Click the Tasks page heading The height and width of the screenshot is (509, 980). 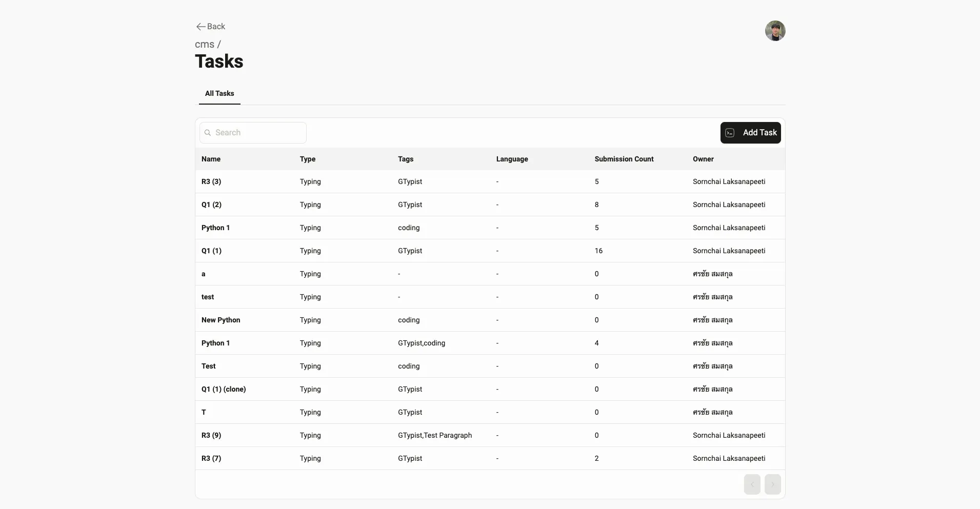(219, 62)
